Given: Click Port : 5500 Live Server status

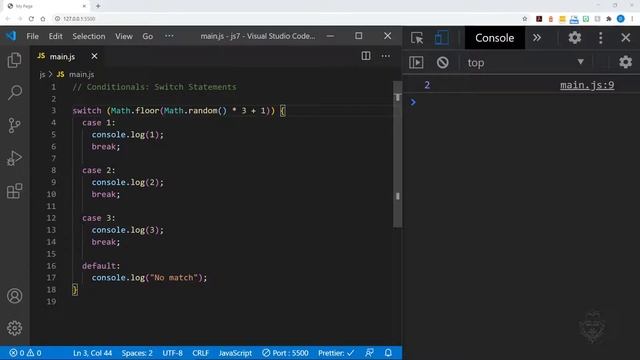Looking at the screenshot, I should (285, 353).
